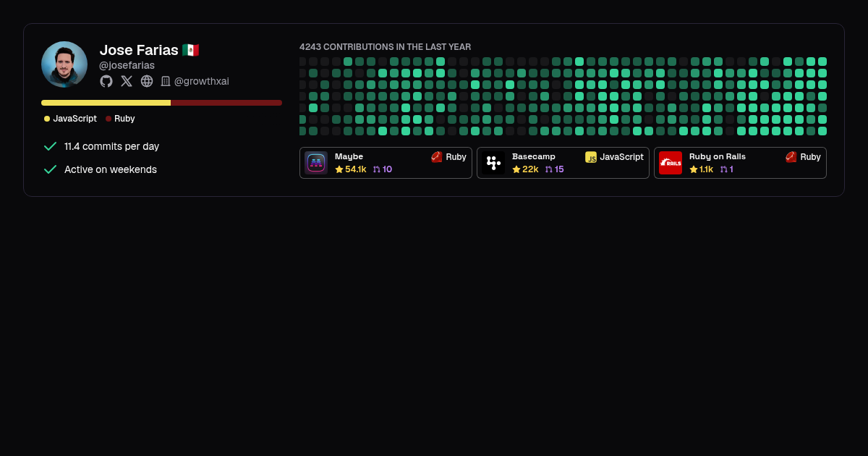Click the checkmark beside Active on weekends
868x456 pixels.
tap(50, 169)
